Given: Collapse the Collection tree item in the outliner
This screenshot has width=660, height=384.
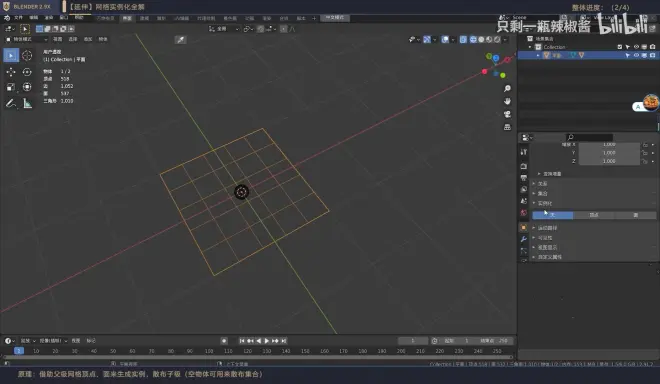Looking at the screenshot, I should point(530,47).
